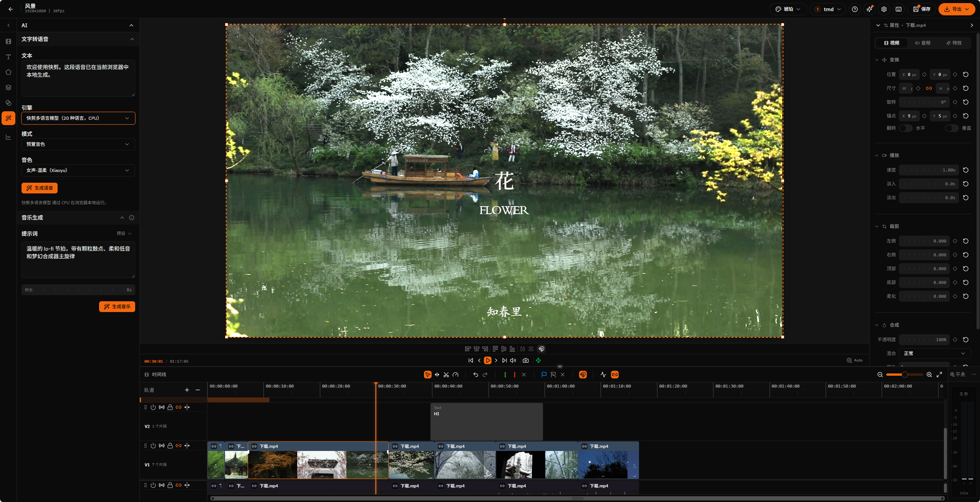Open the media library film icon in sidebar
Screen dimensions: 980x502
point(8,41)
